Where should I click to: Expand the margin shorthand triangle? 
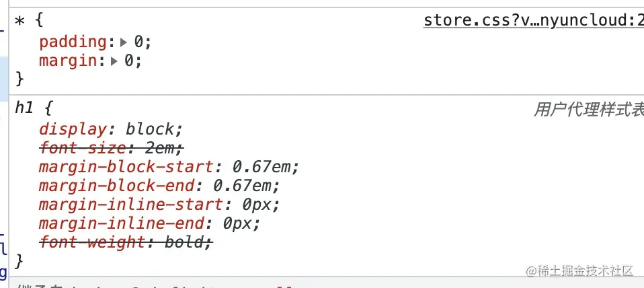pyautogui.click(x=114, y=61)
